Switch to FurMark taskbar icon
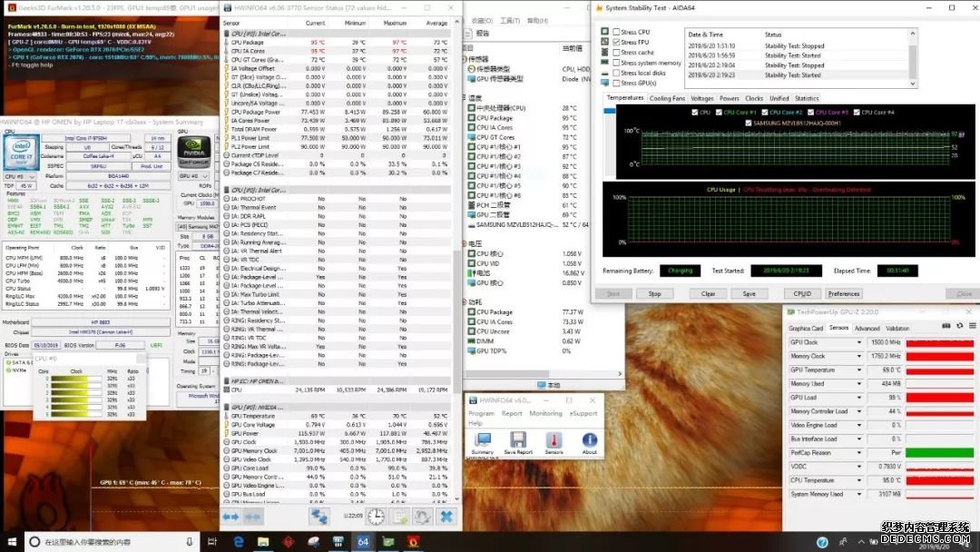980x552 pixels. [x=413, y=542]
